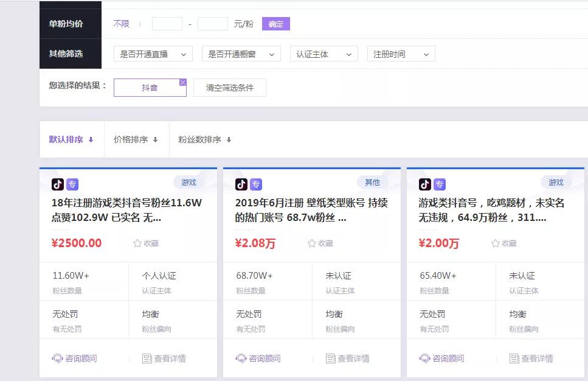Click the minimum price input field
The height and width of the screenshot is (381, 588).
click(x=167, y=23)
